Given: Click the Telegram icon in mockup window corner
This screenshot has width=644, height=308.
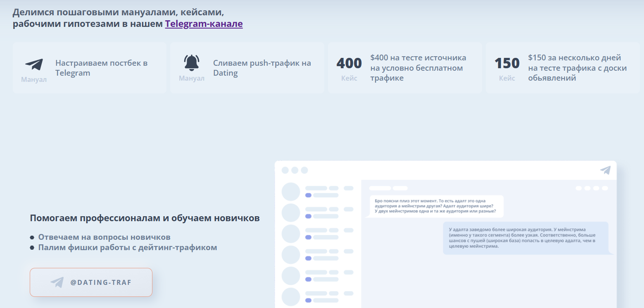Looking at the screenshot, I should 605,170.
